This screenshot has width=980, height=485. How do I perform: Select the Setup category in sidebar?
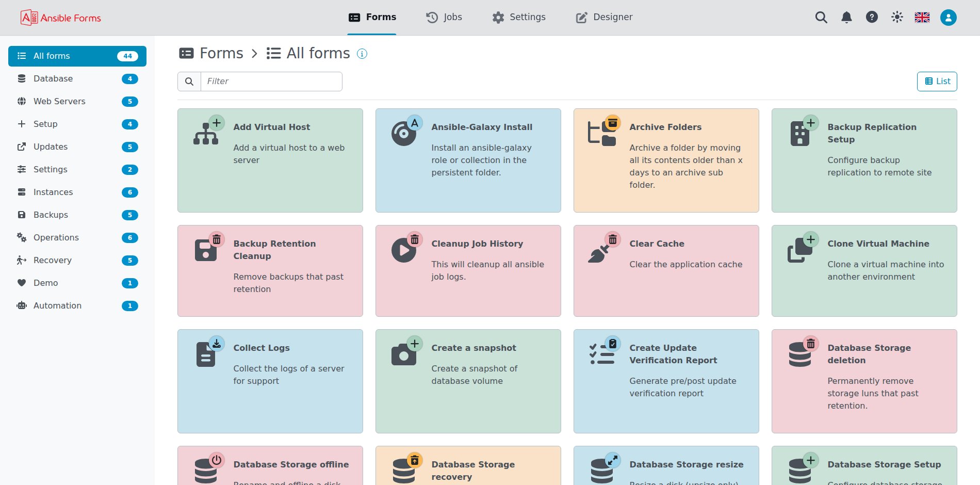click(x=77, y=124)
